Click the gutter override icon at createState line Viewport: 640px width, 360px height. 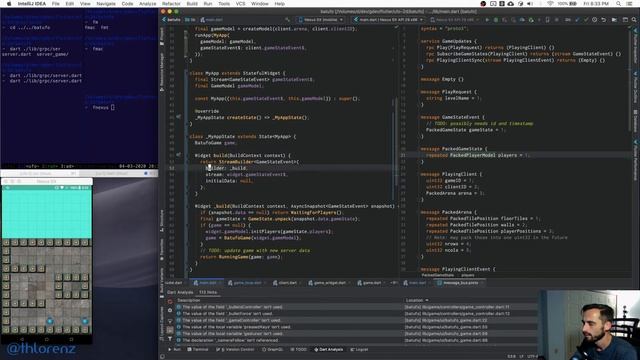pyautogui.click(x=178, y=117)
